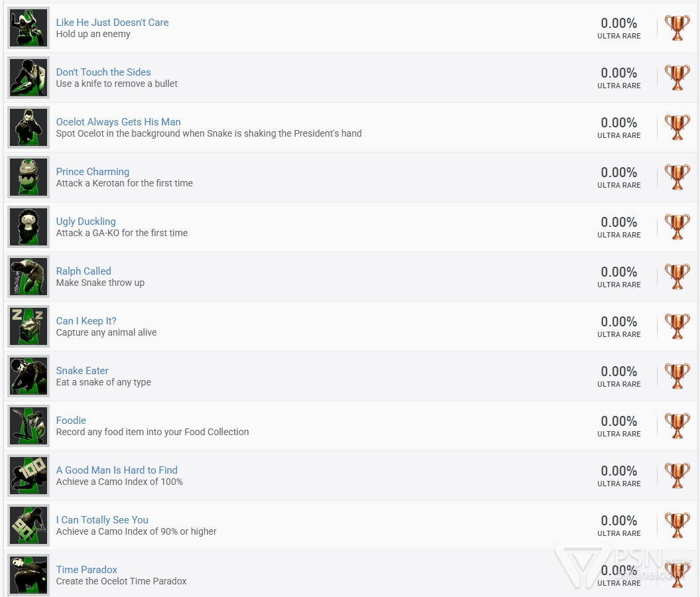Follow the Snake Eater trophy title link

tap(82, 370)
